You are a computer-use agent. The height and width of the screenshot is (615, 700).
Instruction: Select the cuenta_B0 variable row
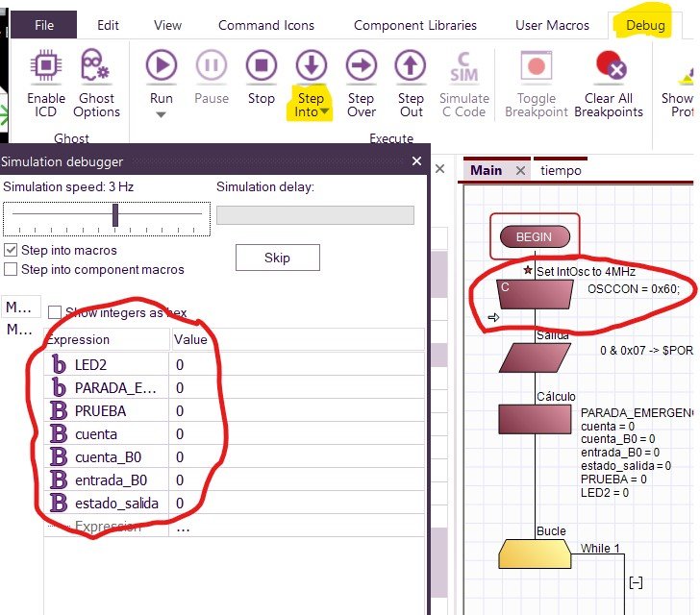235,457
